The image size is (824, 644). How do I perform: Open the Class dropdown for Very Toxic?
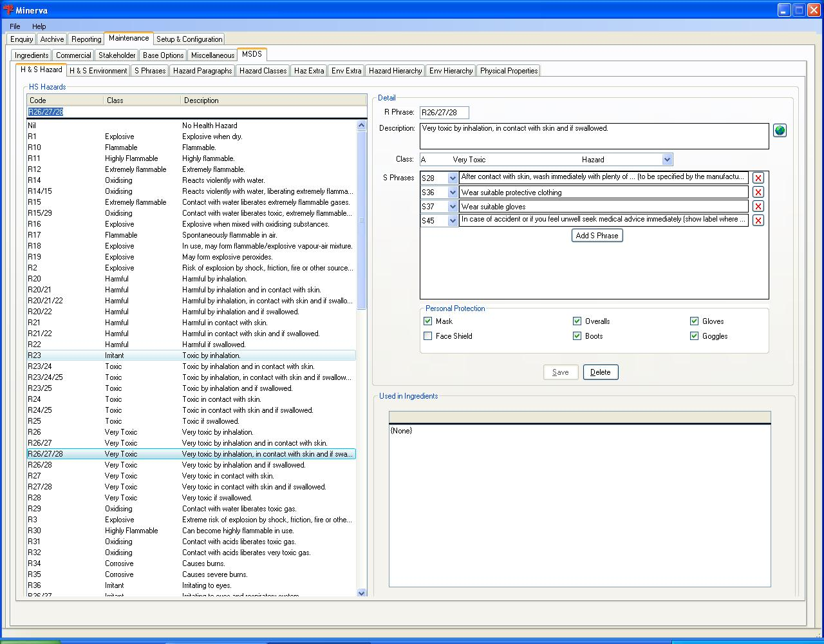(667, 159)
